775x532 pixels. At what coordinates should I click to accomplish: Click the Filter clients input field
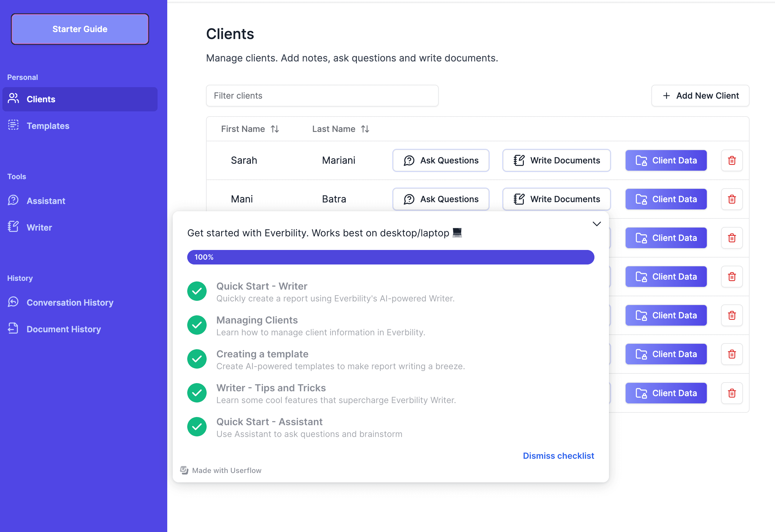pyautogui.click(x=322, y=96)
